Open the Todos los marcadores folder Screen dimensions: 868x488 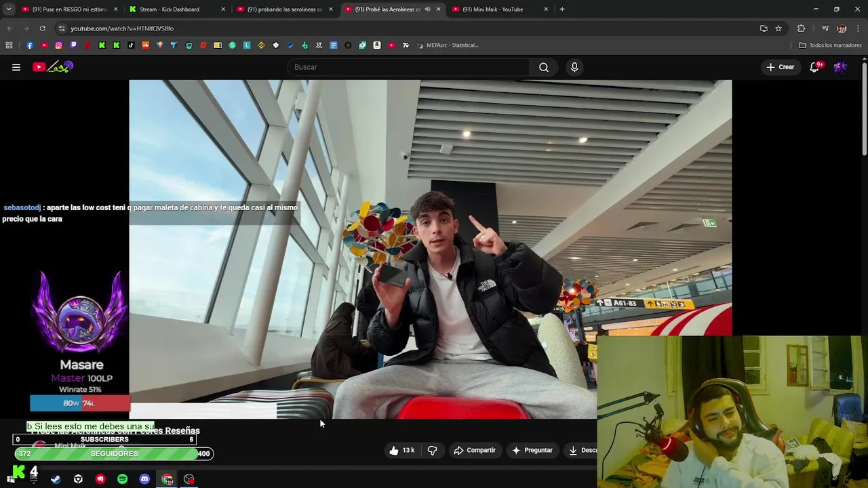(x=830, y=45)
